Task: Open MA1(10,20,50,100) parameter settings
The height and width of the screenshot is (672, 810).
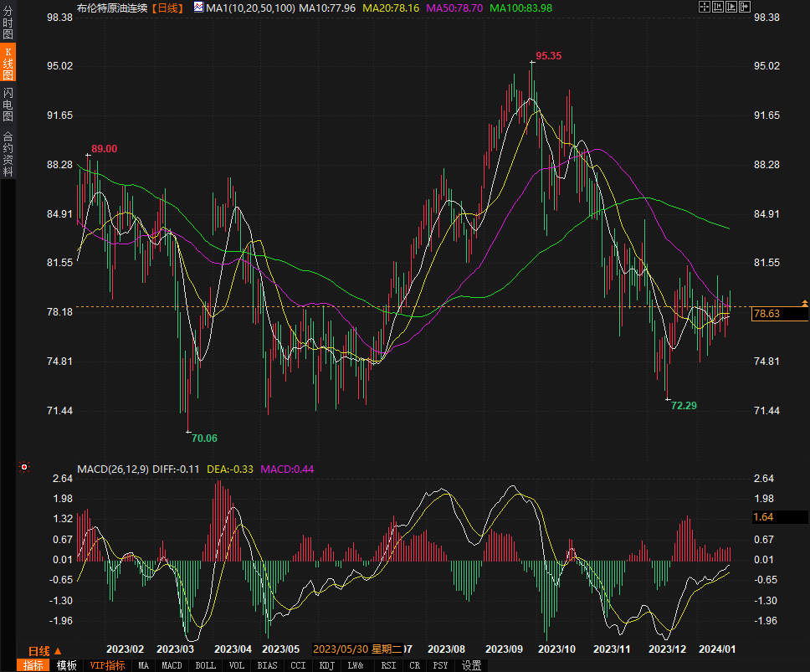Action: [250, 8]
